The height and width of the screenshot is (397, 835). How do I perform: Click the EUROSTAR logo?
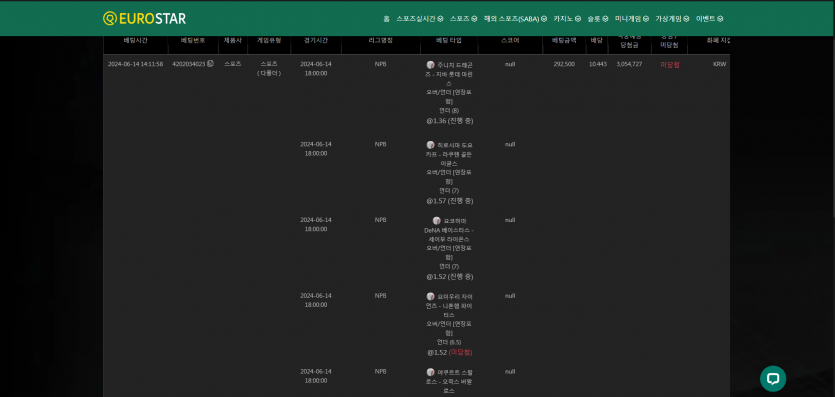pos(144,19)
